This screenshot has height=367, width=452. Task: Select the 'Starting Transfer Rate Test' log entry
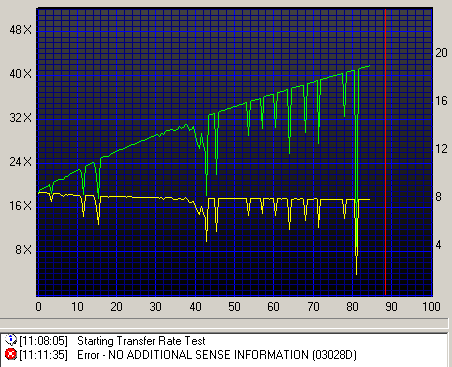(x=141, y=341)
